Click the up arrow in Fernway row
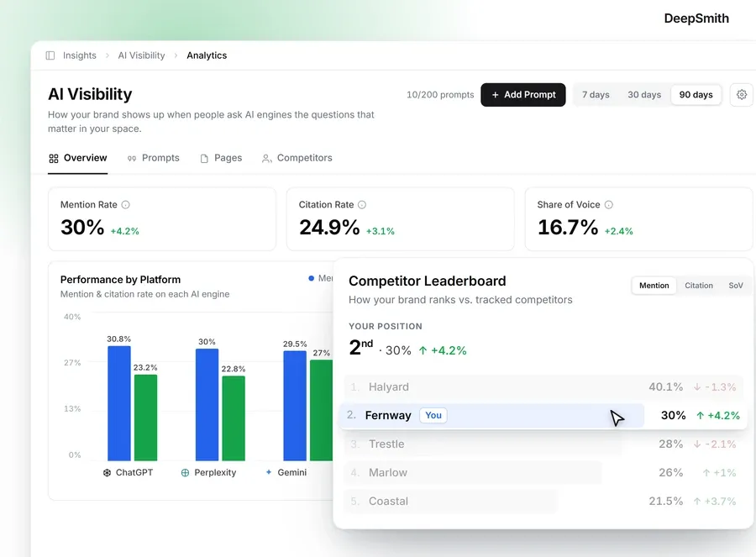 [700, 415]
